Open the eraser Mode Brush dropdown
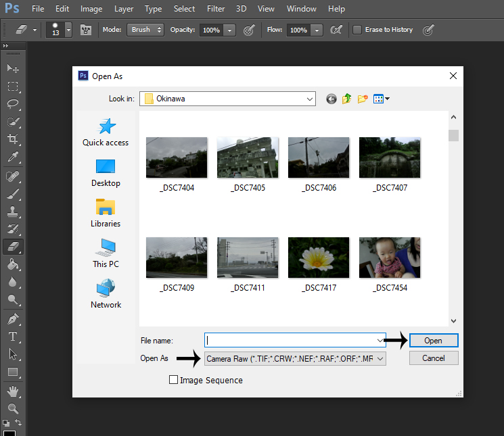 [x=145, y=30]
